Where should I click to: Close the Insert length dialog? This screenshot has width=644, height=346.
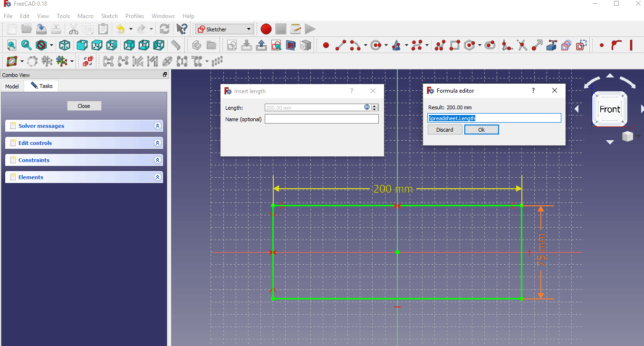[373, 91]
